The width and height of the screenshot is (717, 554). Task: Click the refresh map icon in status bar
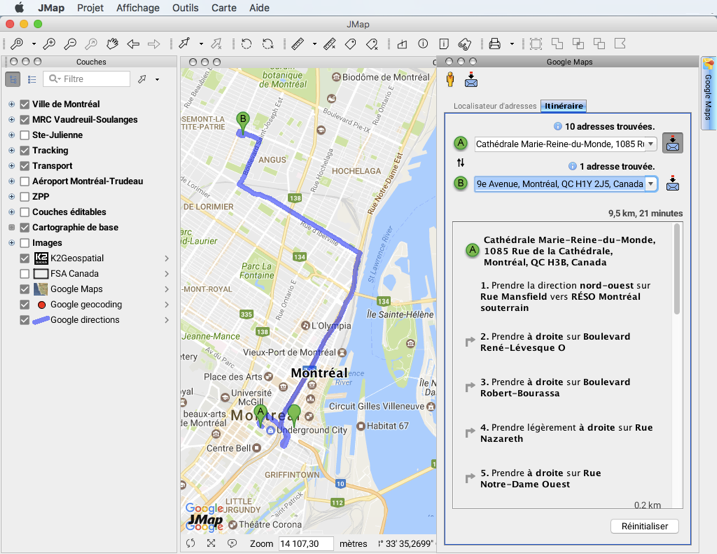[190, 543]
